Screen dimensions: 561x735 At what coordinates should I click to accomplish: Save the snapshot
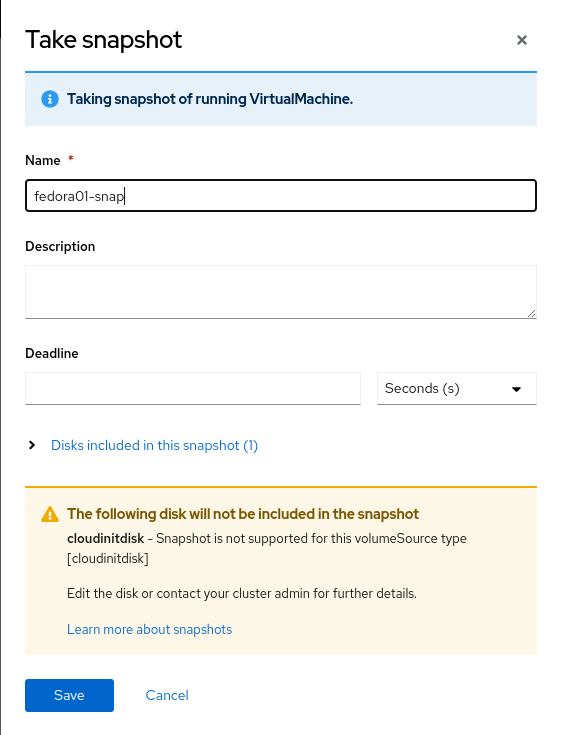[x=69, y=695]
